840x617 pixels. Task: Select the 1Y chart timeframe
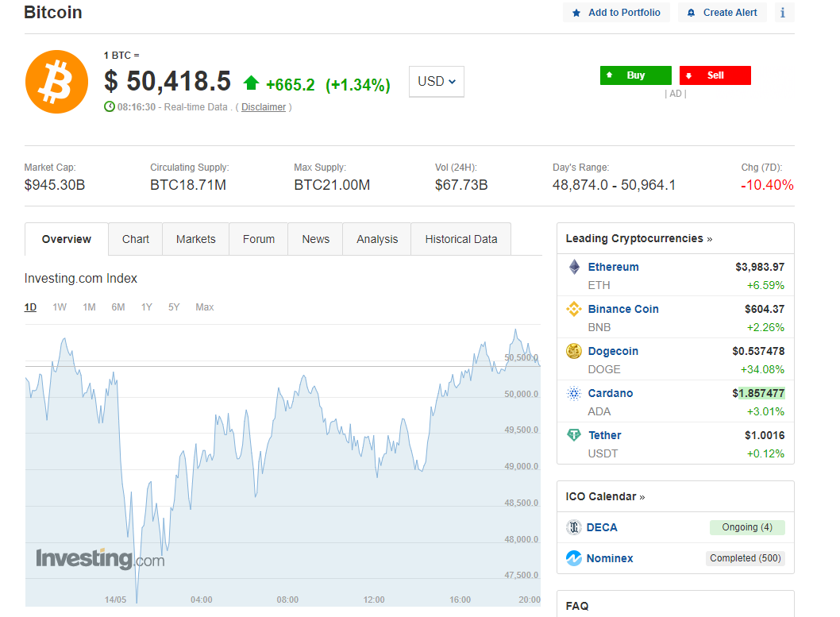click(147, 307)
